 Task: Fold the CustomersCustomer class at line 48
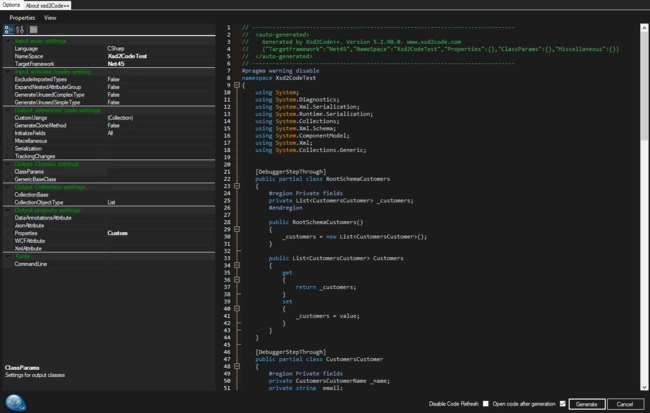[x=237, y=366]
